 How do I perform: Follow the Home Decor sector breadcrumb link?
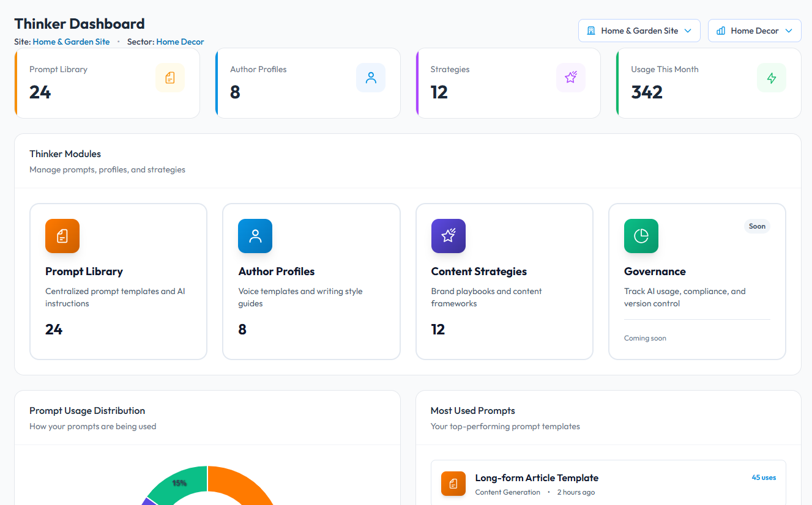(x=180, y=42)
